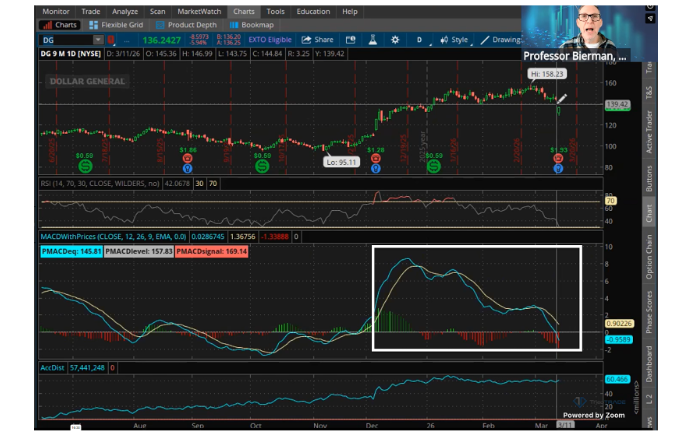The image size is (678, 440).
Task: Click the green dividend icon near October
Action: tap(262, 166)
